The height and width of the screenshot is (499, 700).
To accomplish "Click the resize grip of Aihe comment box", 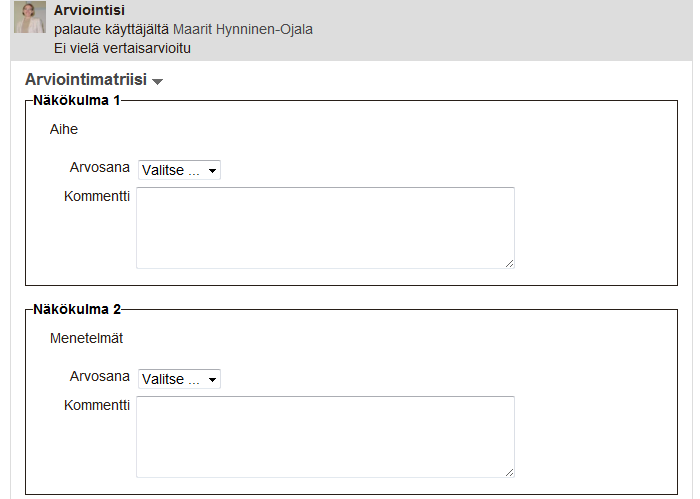I will click(x=509, y=263).
